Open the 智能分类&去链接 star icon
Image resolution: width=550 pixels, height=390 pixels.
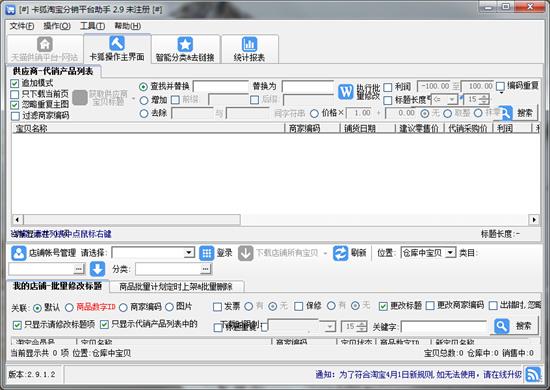[185, 44]
